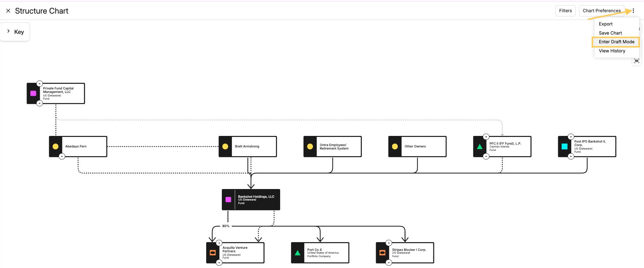Screen dimensions: 644x268
Task: Toggle bottom expander of Private Fund Capital Management
Action: point(39,103)
